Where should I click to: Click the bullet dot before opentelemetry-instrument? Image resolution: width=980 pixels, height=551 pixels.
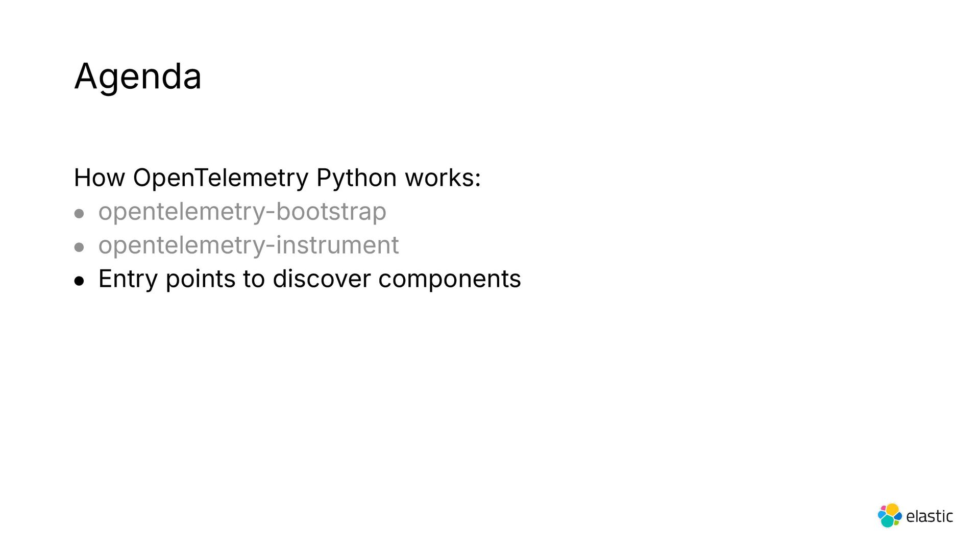pyautogui.click(x=79, y=247)
